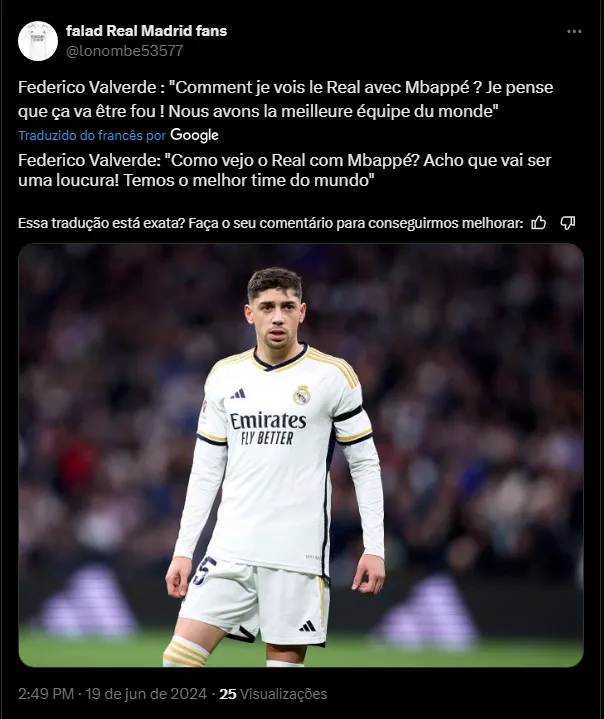Image resolution: width=604 pixels, height=719 pixels.
Task: Click the @lonombe53577 handle
Action: tap(125, 50)
